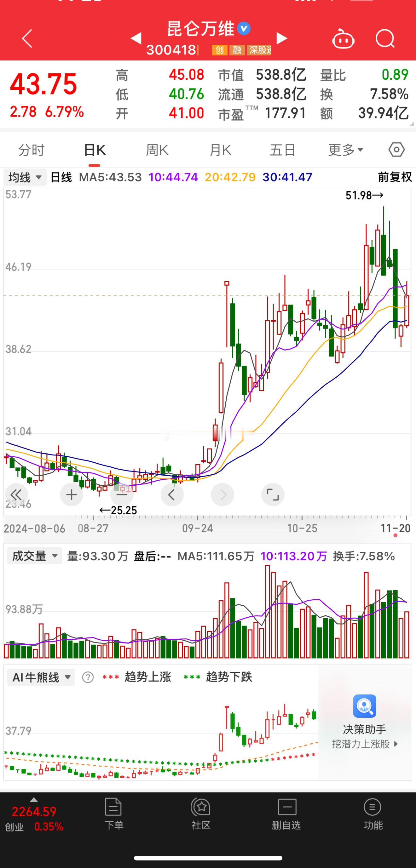Expand quote details corner triangle
The height and width of the screenshot is (868, 416).
(412, 124)
